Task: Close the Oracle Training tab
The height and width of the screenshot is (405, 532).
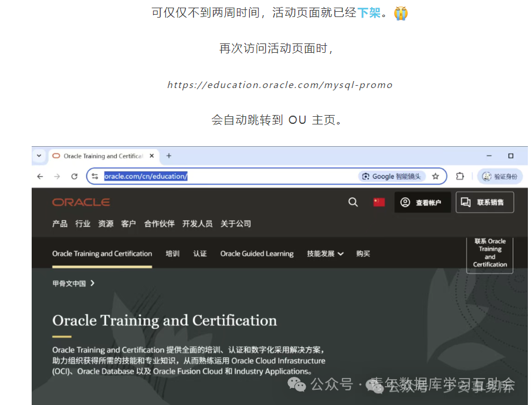Action: tap(152, 156)
